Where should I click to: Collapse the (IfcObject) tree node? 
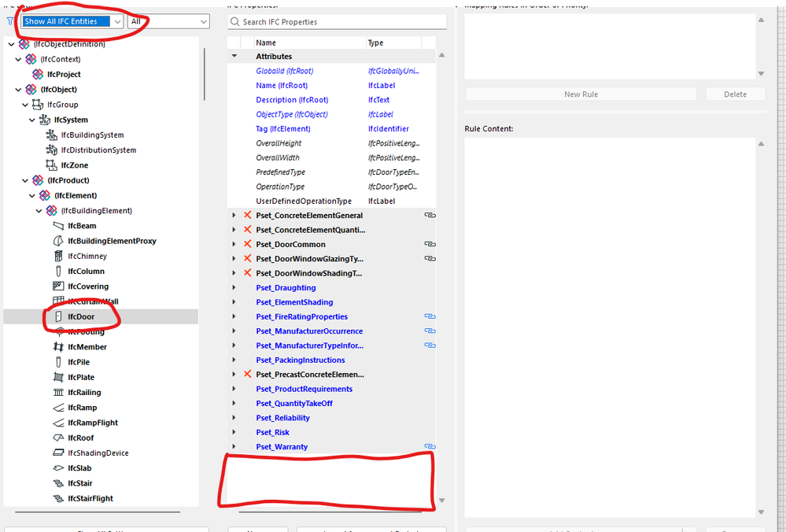19,90
